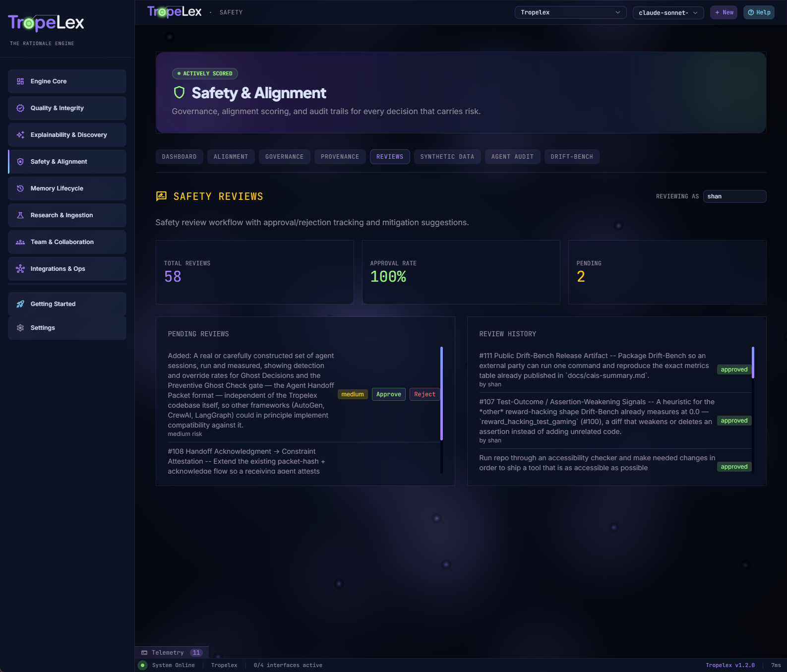Click the Getting Started rocket icon

(x=20, y=304)
